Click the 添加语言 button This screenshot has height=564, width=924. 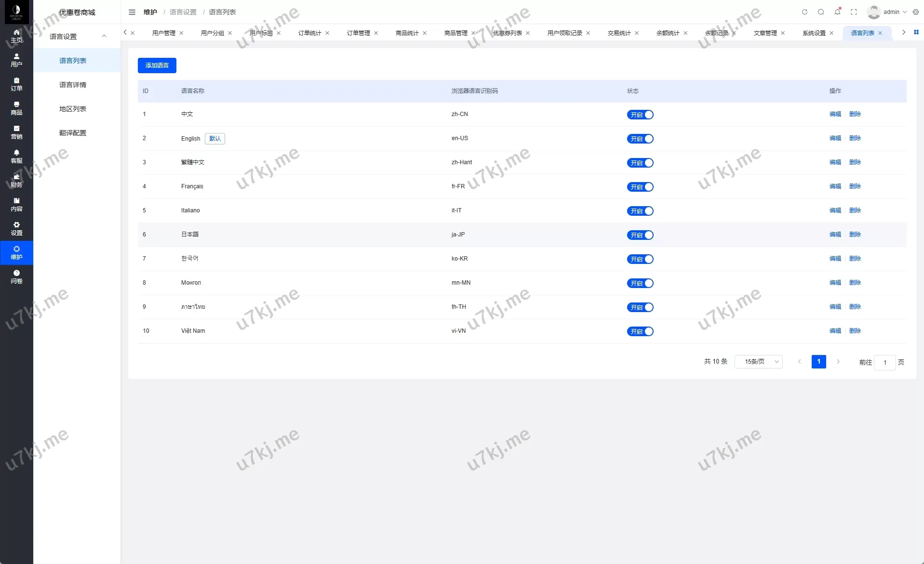click(157, 65)
